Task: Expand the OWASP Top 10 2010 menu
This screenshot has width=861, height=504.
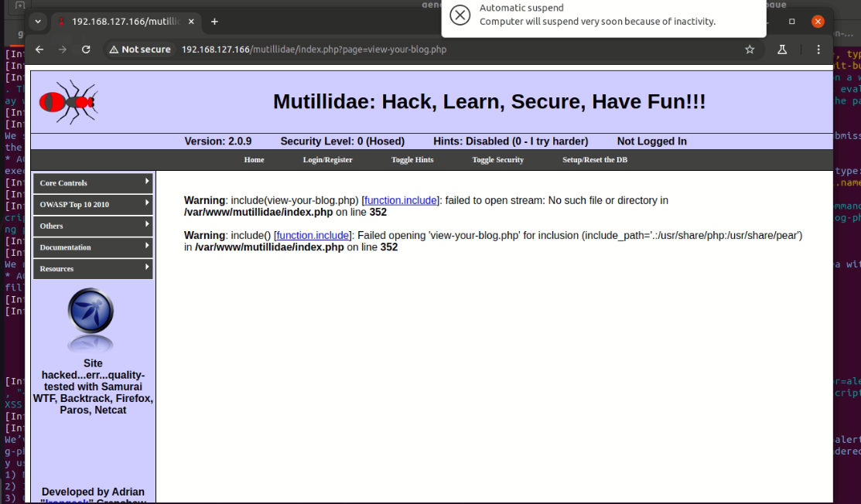Action: (93, 205)
